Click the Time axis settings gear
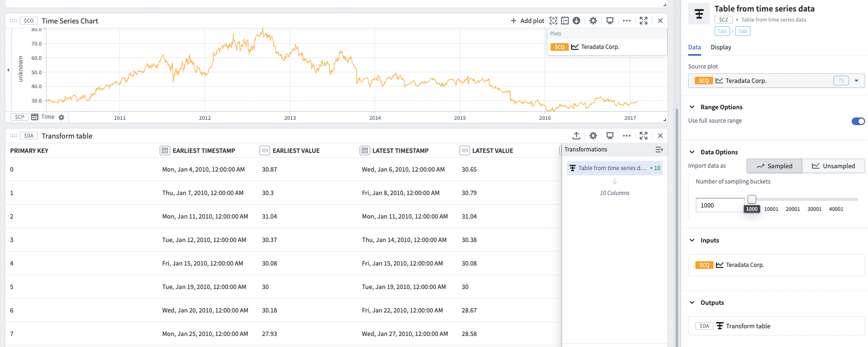Viewport: 868px width, 347px height. coord(61,117)
